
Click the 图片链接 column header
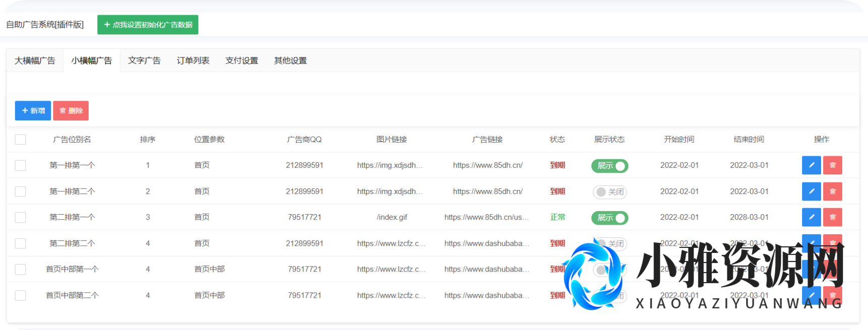(391, 140)
